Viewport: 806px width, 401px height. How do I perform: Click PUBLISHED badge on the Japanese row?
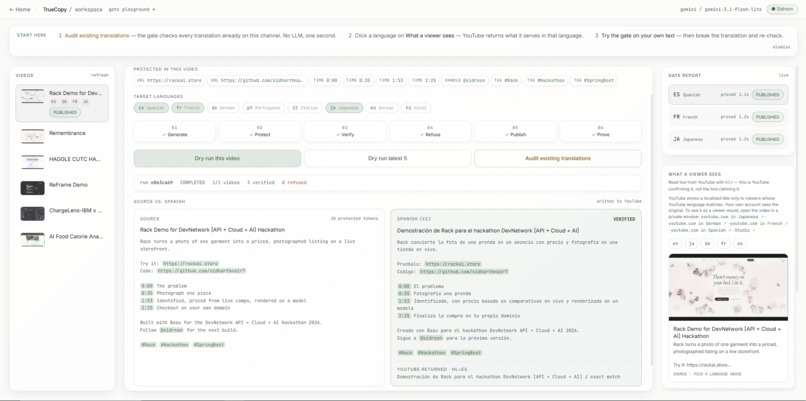[x=767, y=139]
